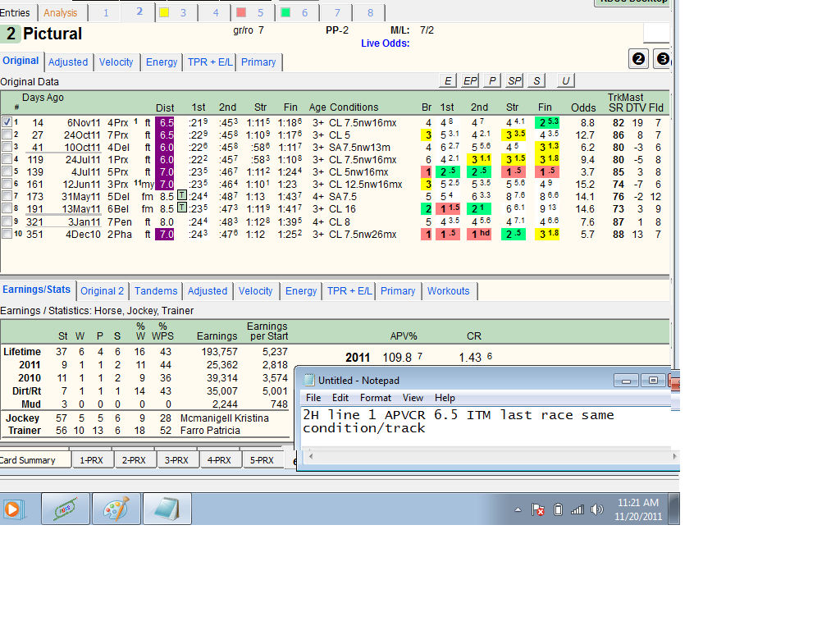Switch to the Analysis tab
840x630 pixels.
pos(61,12)
